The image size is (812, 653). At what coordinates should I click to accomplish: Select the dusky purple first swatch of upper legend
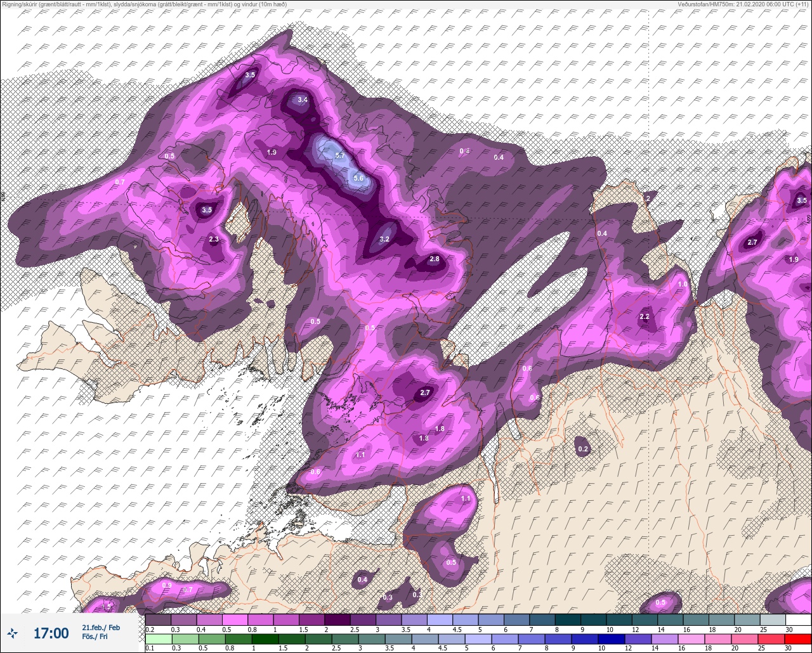coord(158,619)
